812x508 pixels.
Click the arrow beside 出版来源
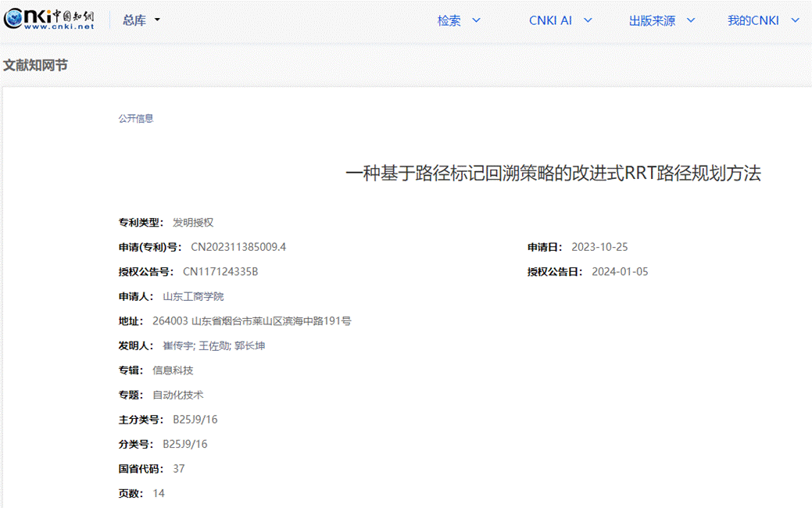pos(690,20)
